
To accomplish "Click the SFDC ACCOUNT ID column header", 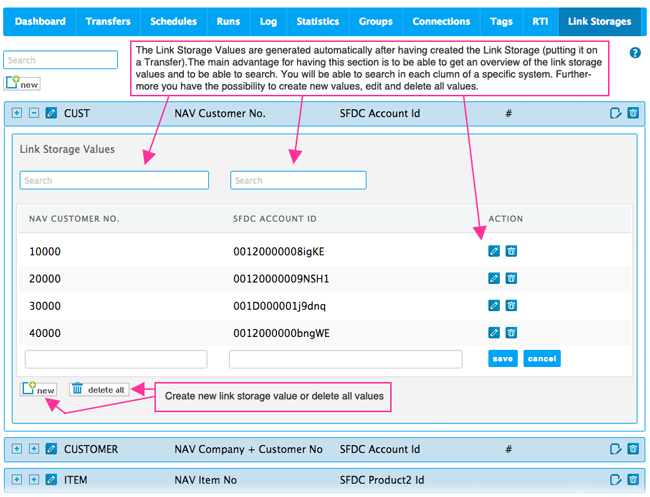I will coord(274,219).
